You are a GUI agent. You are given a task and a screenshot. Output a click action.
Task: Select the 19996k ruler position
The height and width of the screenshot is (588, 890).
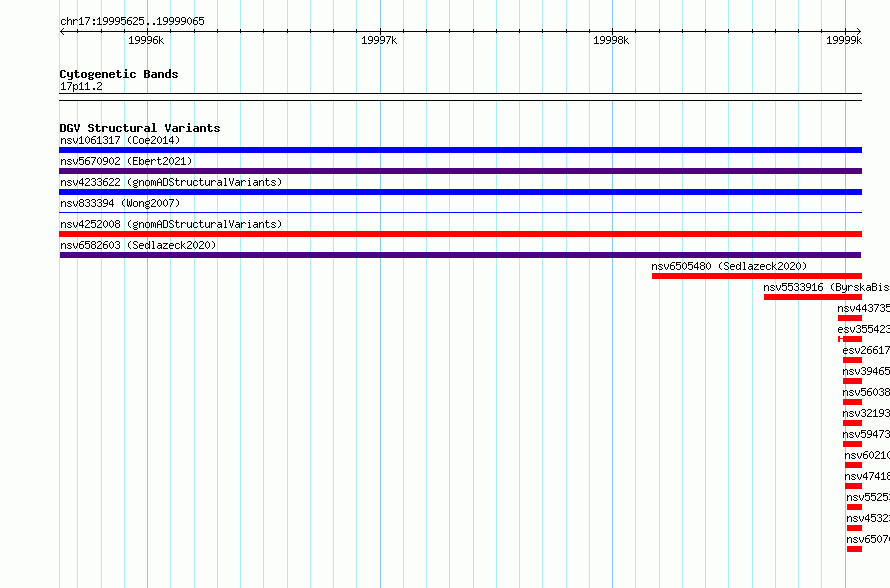(146, 40)
